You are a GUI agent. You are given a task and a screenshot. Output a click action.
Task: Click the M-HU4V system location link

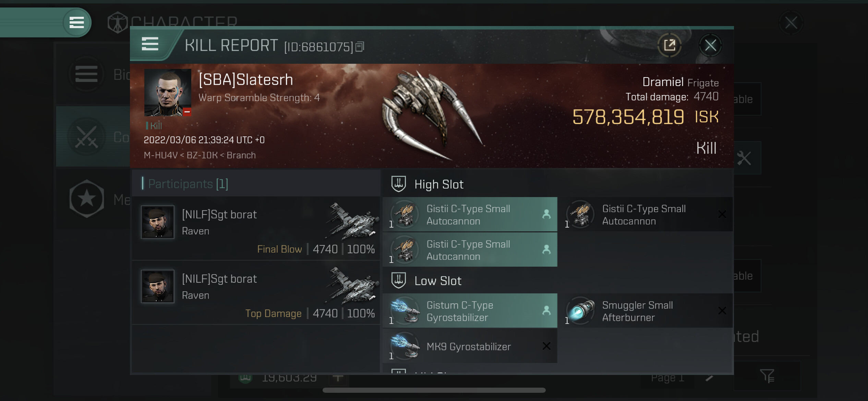coord(160,155)
